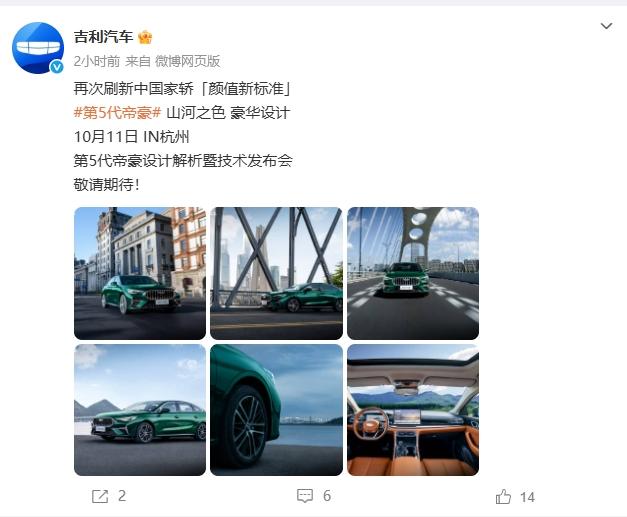Viewport: 627px width, 517px height.
Task: Open the orange interior dashboard photo
Action: (x=413, y=410)
